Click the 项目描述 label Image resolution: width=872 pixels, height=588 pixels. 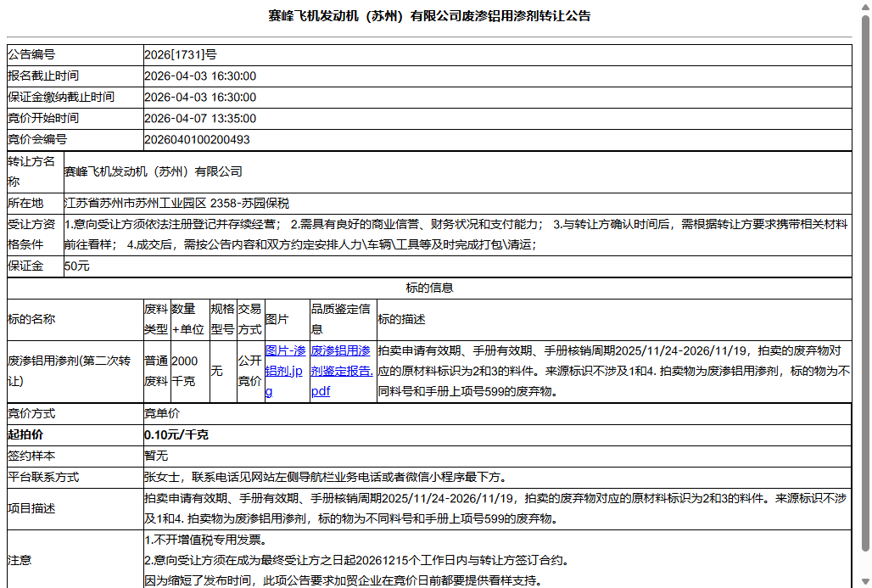[31, 508]
